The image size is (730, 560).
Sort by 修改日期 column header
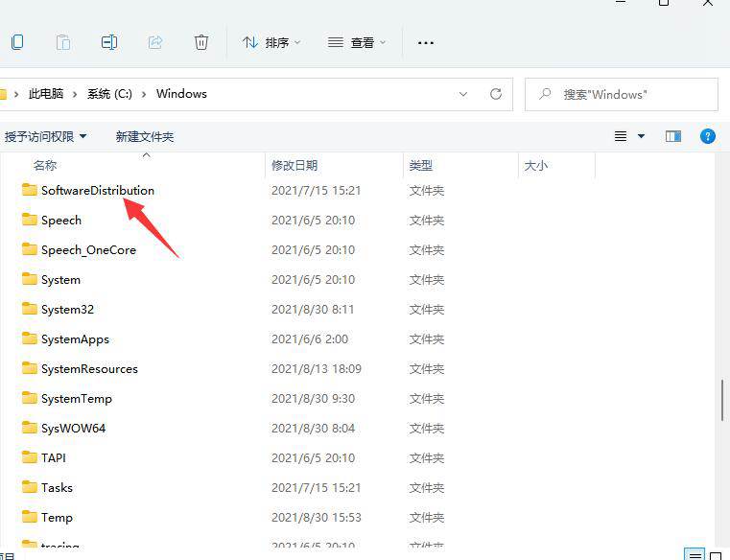point(294,165)
